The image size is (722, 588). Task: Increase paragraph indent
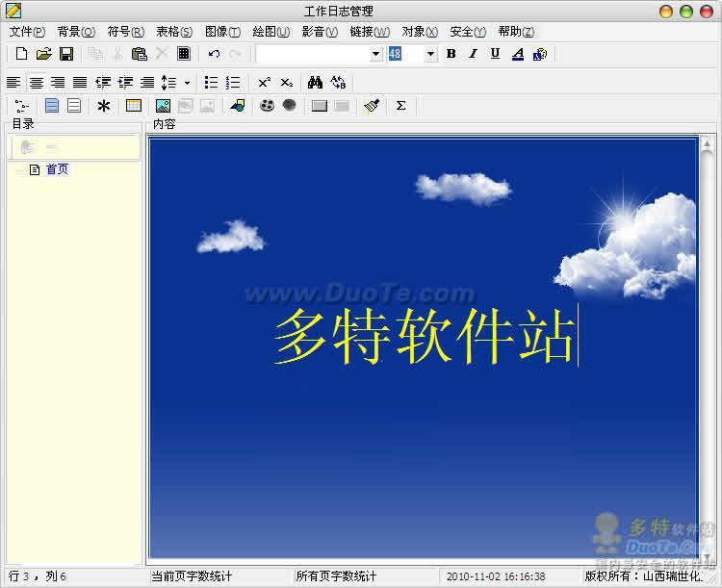[x=125, y=83]
